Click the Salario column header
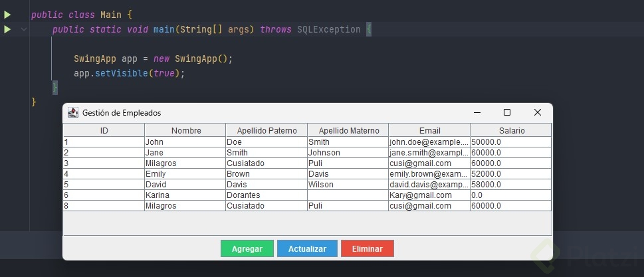Viewport: 644px width, 277px height. pyautogui.click(x=511, y=130)
